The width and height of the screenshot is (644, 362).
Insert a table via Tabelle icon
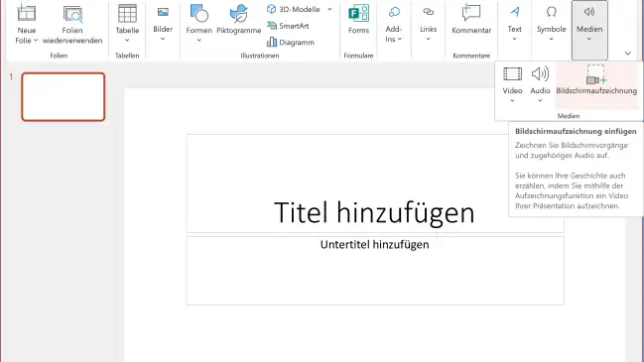127,14
